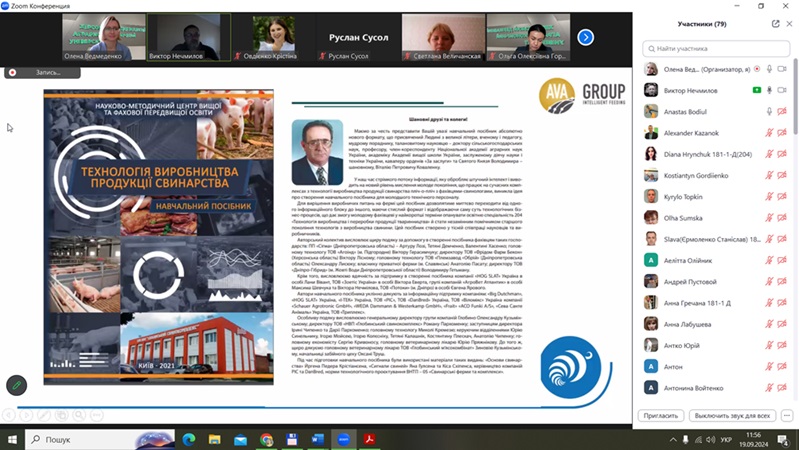Image resolution: width=799 pixels, height=450 pixels.
Task: Open Microsoft Edge from the taskbar
Action: click(189, 439)
